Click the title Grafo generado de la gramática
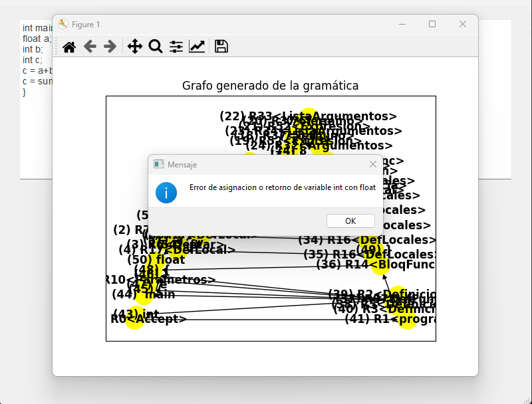Screen dimensions: 532x404 (x=271, y=85)
